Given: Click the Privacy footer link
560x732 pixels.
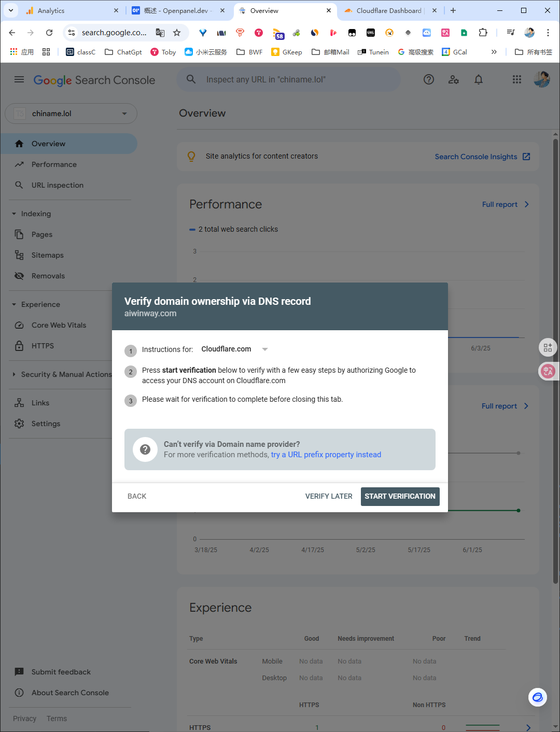Looking at the screenshot, I should tap(24, 719).
